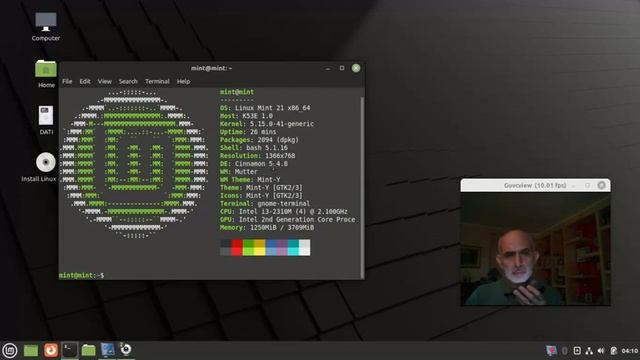The height and width of the screenshot is (360, 640).
Task: Minimize the Guvcview window
Action: pos(574,185)
